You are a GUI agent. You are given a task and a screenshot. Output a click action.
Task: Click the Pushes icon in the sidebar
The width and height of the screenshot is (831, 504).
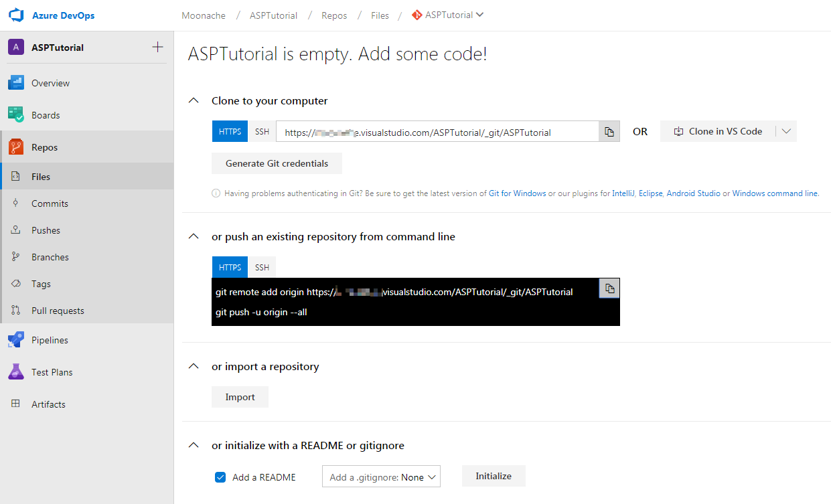click(16, 230)
